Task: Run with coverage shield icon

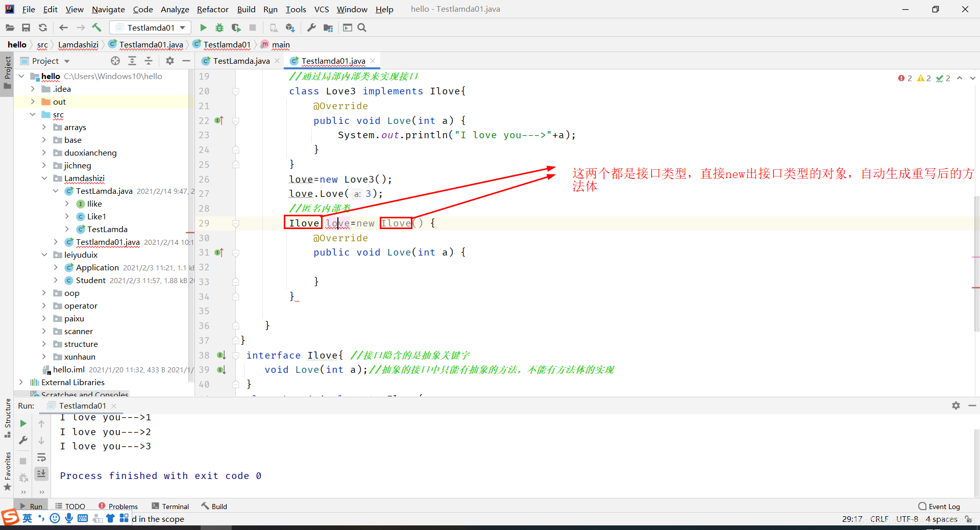Action: click(x=236, y=28)
